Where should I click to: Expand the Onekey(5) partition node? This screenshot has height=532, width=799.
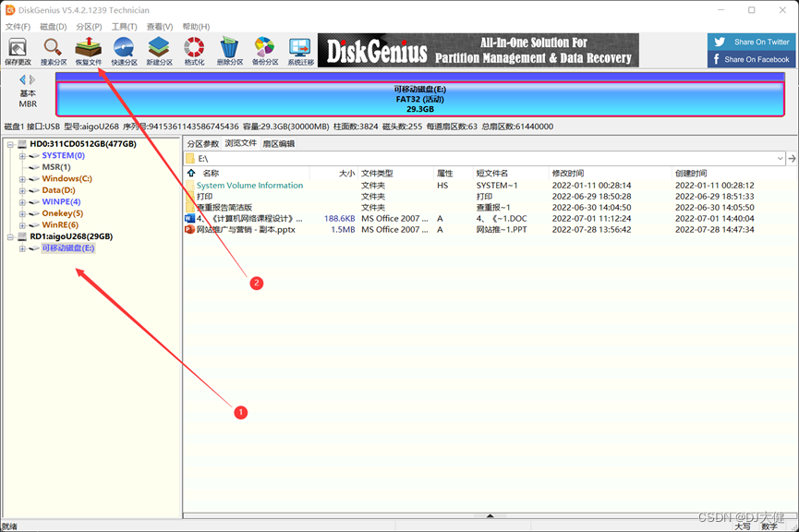(x=22, y=213)
